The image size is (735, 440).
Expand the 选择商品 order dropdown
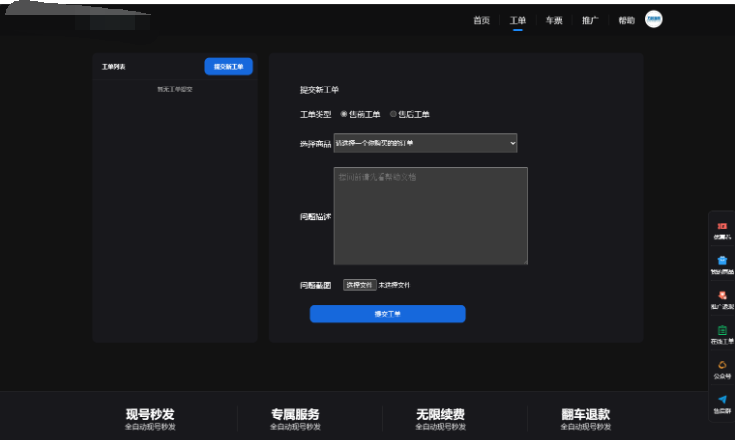tap(425, 143)
